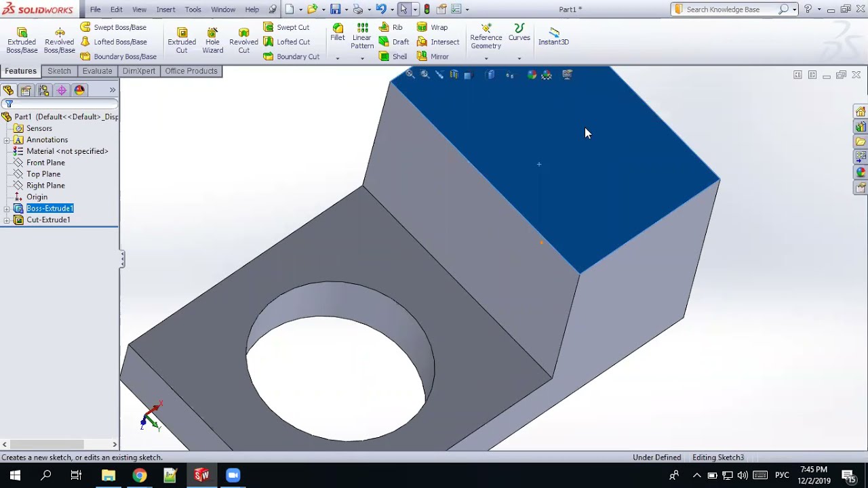Toggle Instant3D mode
Viewport: 868px width, 488px height.
click(x=553, y=37)
